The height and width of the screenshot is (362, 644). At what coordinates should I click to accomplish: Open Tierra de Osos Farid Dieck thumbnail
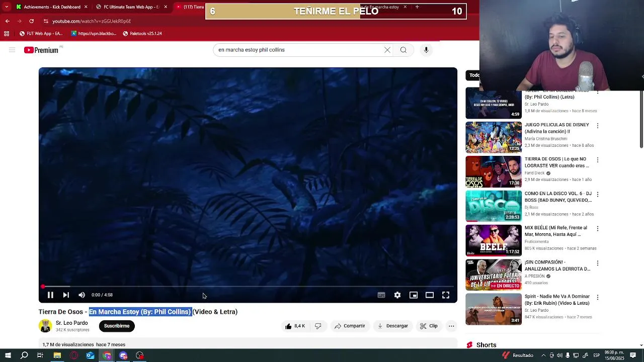tap(494, 171)
